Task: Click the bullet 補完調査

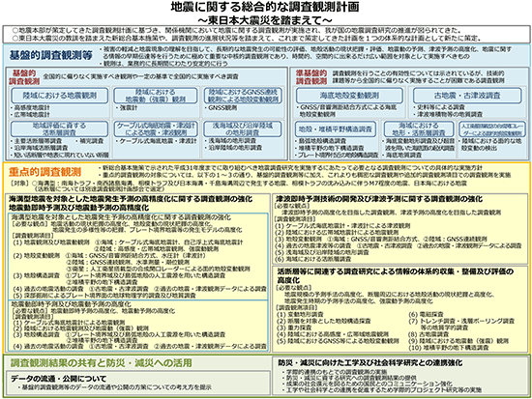Action: [x=89, y=141]
